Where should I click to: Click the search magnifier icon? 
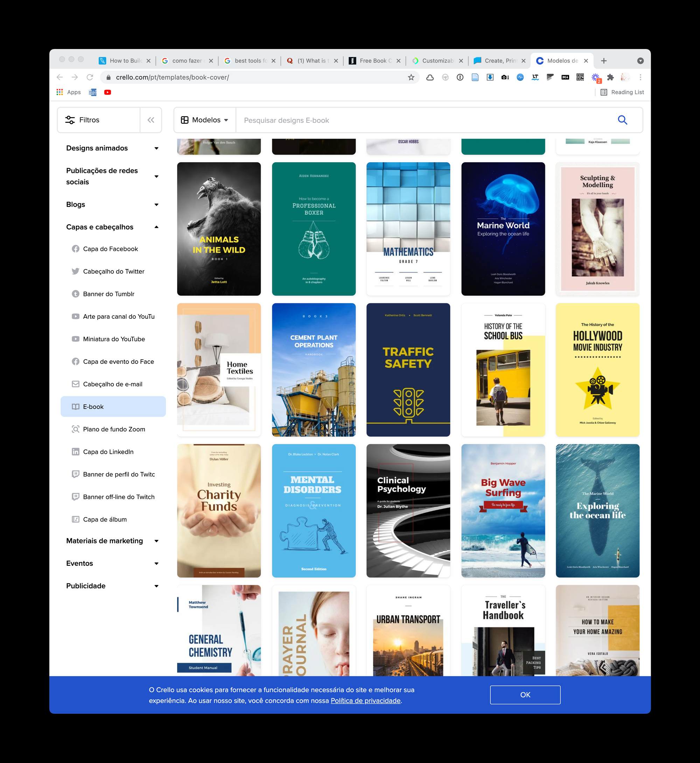[x=622, y=120]
